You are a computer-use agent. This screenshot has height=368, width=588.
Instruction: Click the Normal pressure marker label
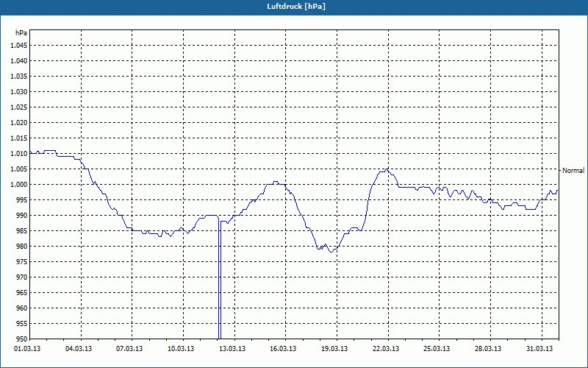tap(573, 171)
